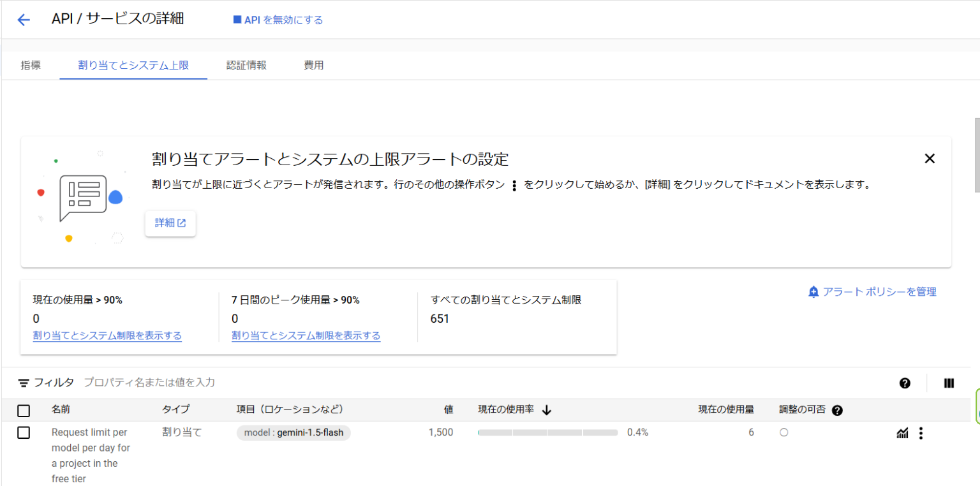Screen dimensions: 980x486
Task: Click the radio circle in the 調整の可否 column
Action: pyautogui.click(x=783, y=432)
